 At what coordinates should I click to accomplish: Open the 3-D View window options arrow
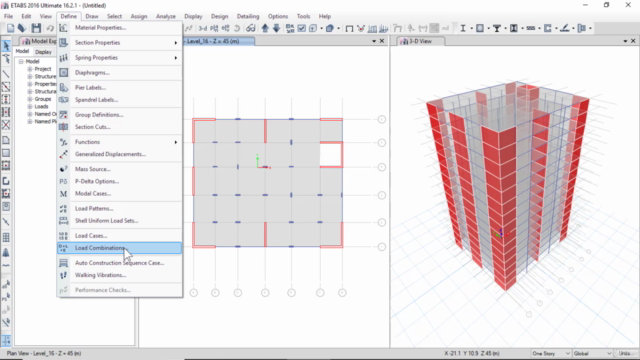[x=625, y=41]
